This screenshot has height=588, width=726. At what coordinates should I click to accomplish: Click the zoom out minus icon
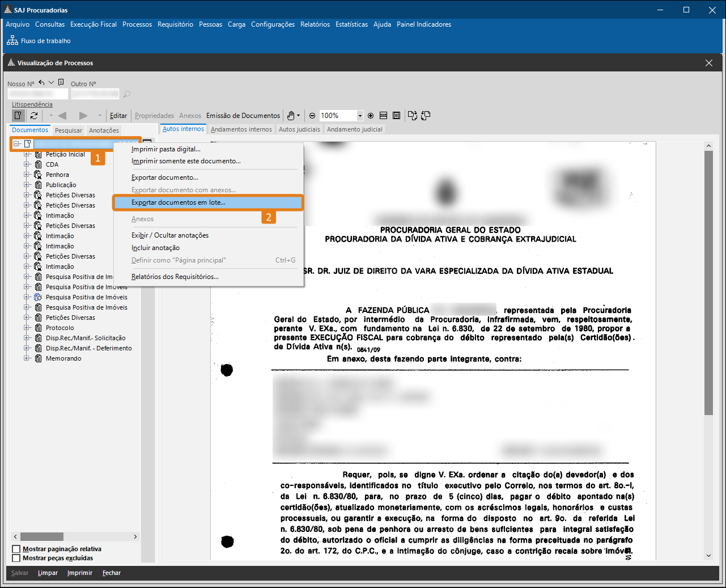(312, 116)
